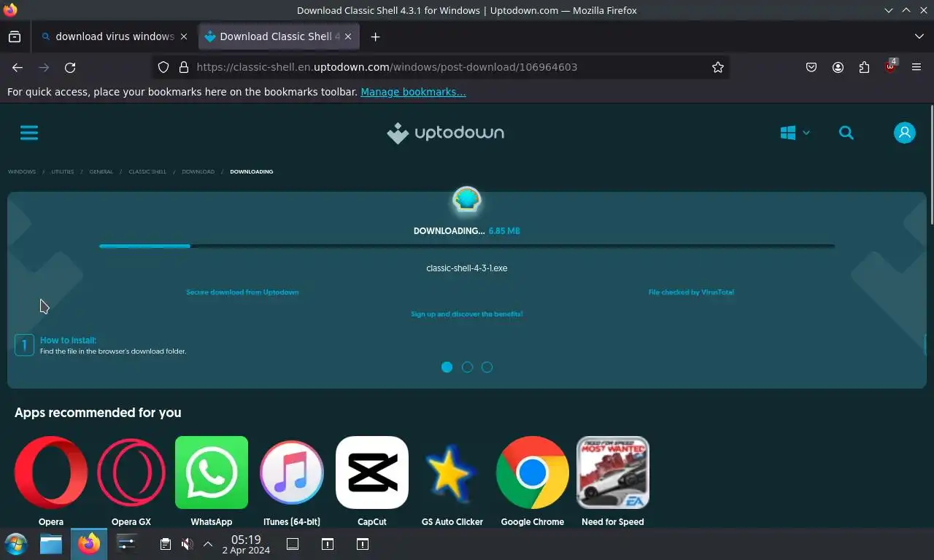Save the page to Pocket

[x=811, y=67]
